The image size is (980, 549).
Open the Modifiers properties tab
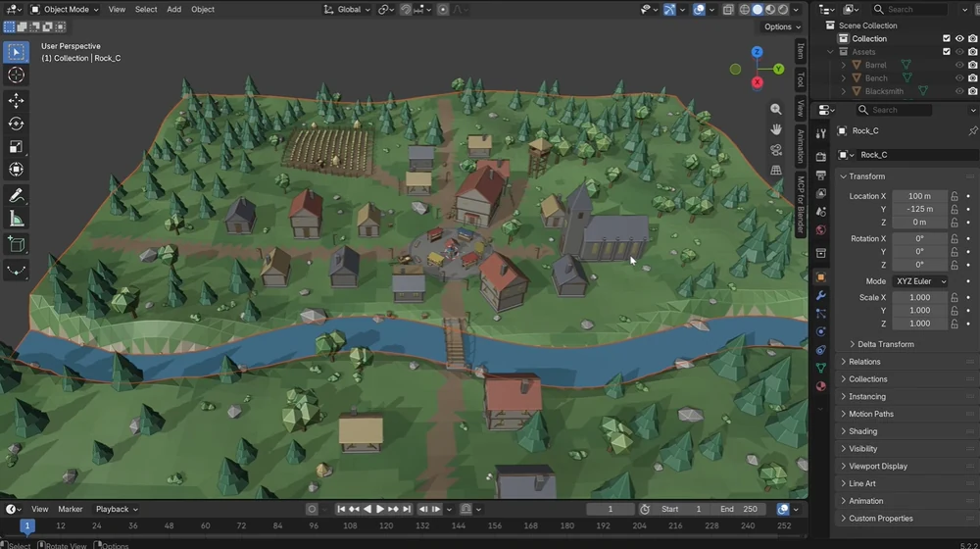(x=820, y=295)
